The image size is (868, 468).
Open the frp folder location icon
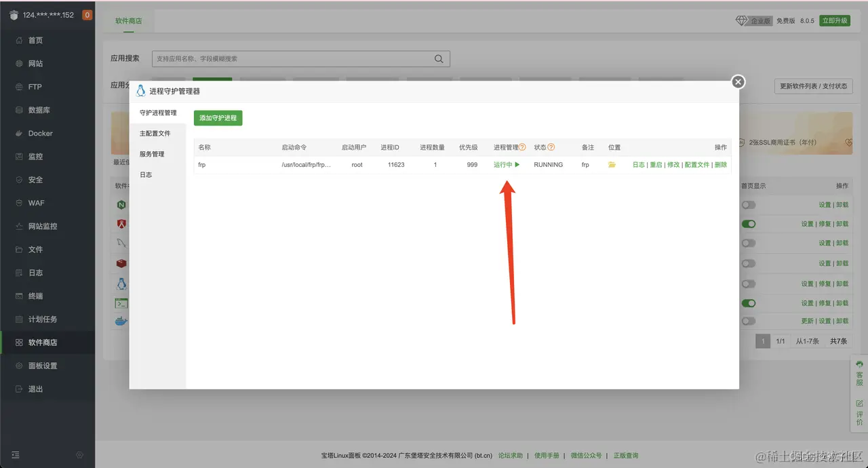612,165
